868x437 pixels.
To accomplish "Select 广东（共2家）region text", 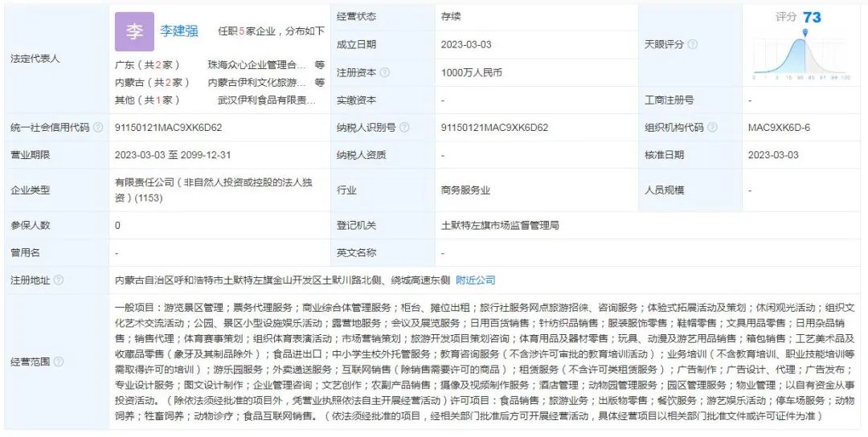I will click(x=147, y=65).
